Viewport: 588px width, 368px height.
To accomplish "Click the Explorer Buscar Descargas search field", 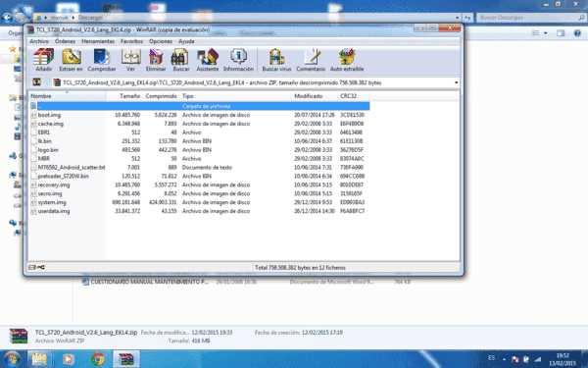I will (531, 18).
